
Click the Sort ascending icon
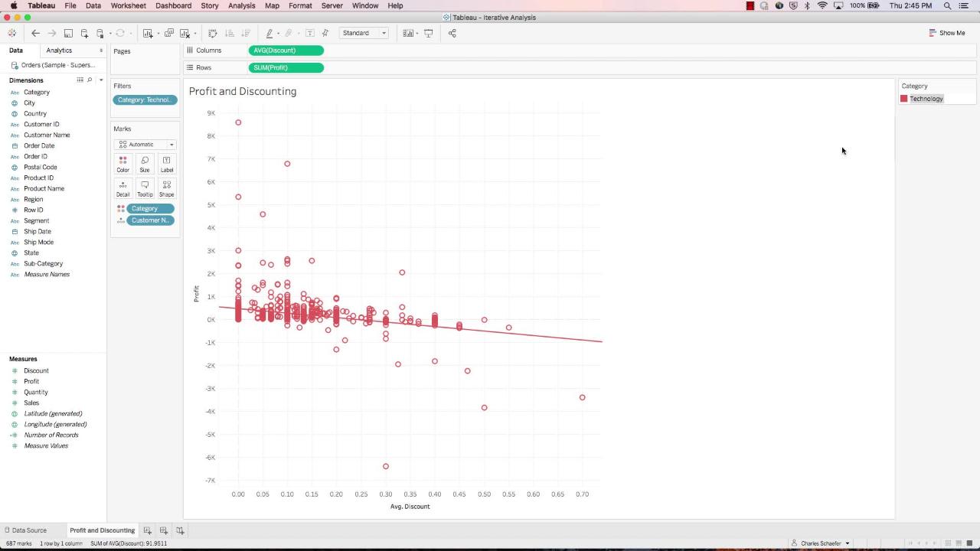pyautogui.click(x=230, y=33)
